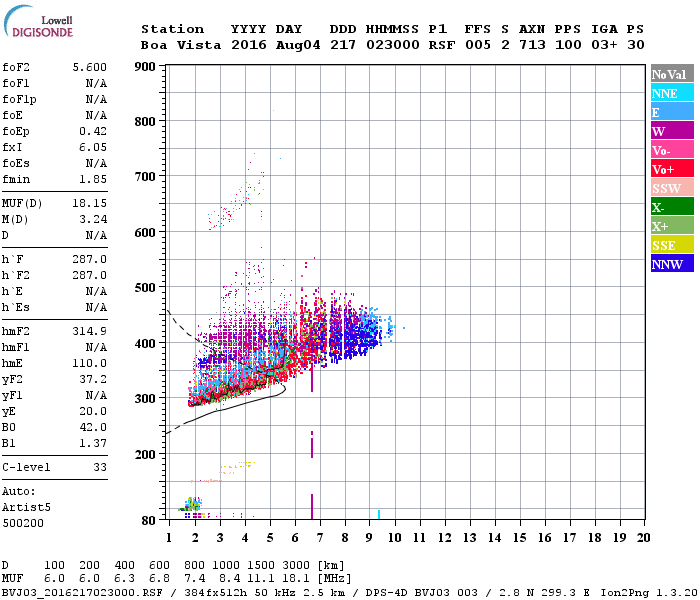Viewport: 700px width, 600px height.
Task: Click the B0 value 42.0
Action: [x=93, y=427]
